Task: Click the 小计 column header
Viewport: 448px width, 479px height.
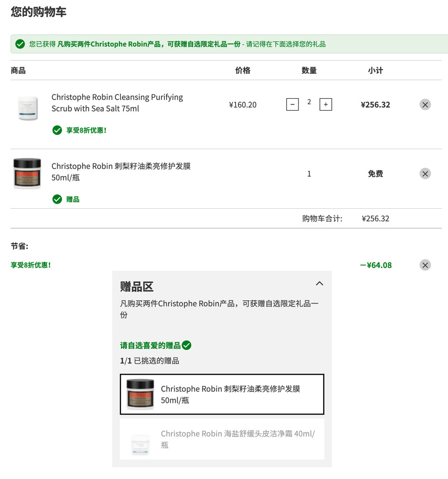Action: tap(375, 71)
